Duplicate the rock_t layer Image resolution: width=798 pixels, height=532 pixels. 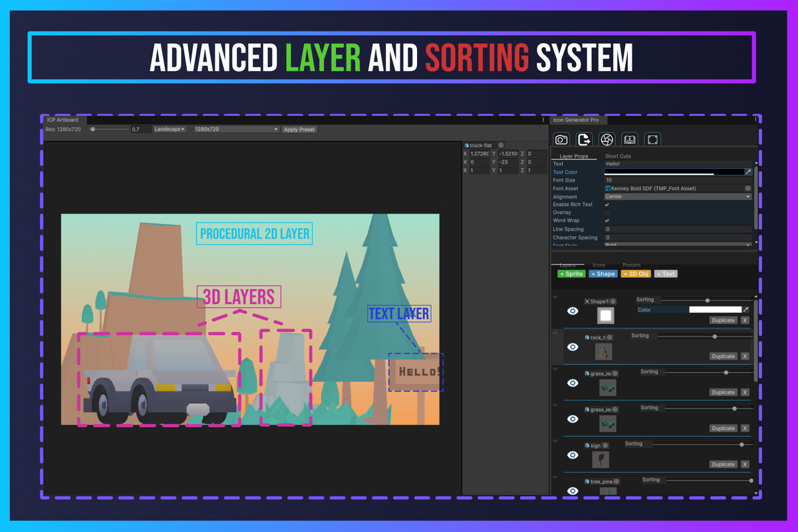(723, 356)
